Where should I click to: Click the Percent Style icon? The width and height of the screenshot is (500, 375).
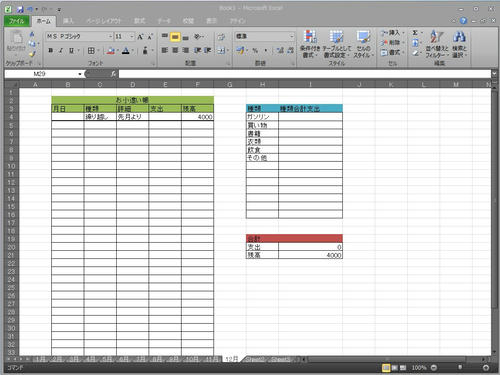pos(255,51)
